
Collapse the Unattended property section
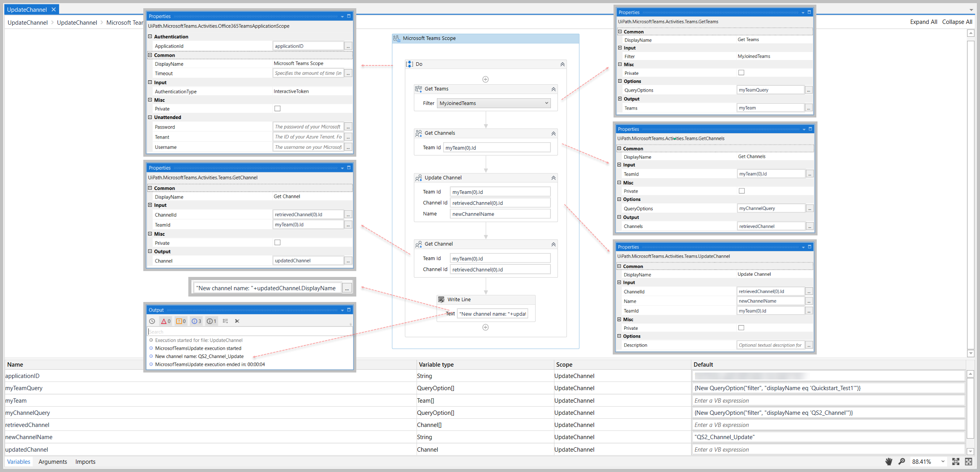[150, 117]
